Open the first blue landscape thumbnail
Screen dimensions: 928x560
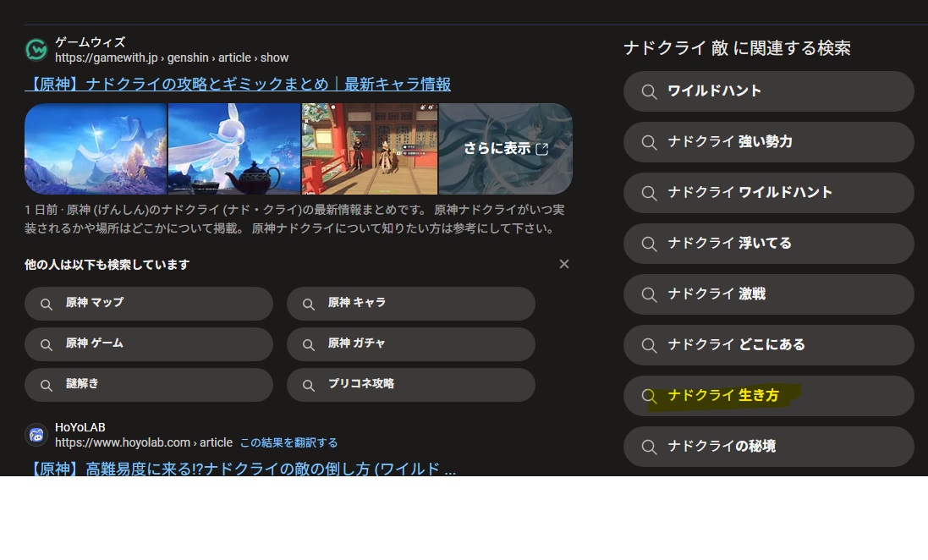pos(96,149)
